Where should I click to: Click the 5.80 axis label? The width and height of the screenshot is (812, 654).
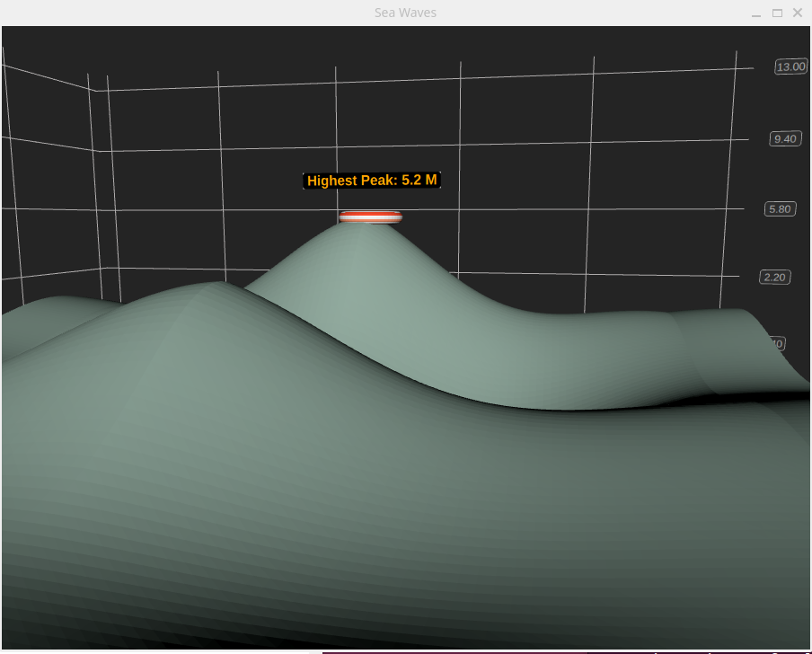(x=780, y=209)
